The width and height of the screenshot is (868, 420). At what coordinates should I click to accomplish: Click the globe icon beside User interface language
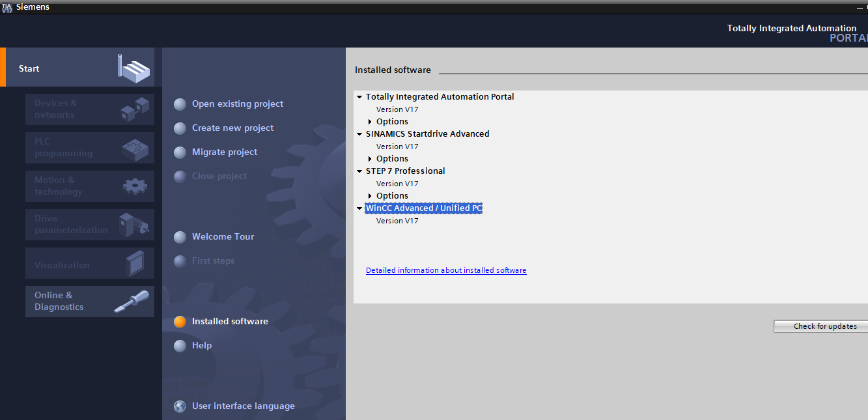(180, 406)
